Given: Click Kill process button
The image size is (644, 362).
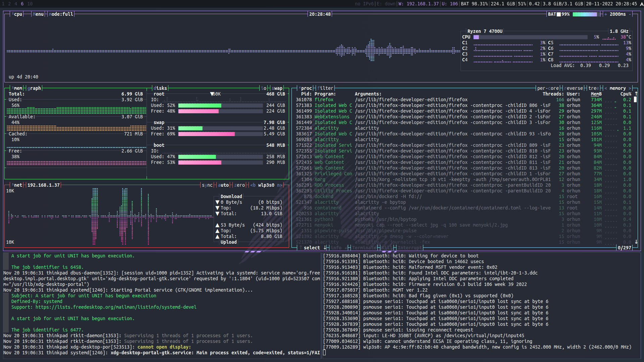Looking at the screenshot, I should (387, 248).
